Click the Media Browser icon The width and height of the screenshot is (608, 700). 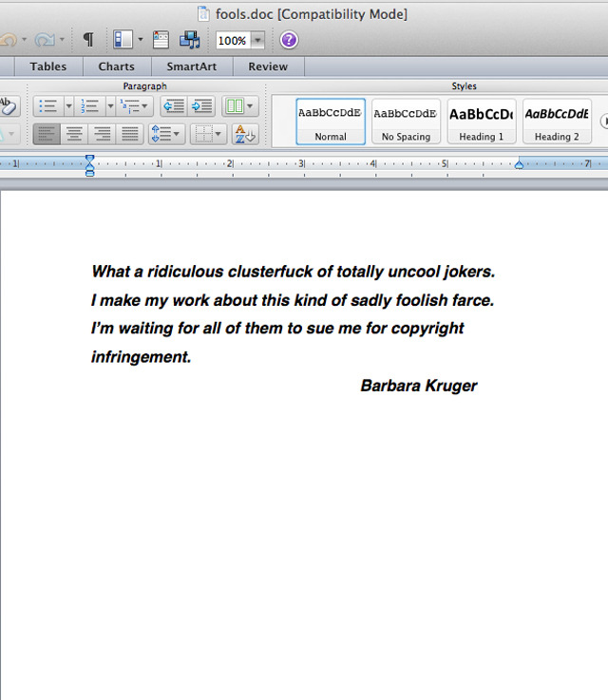(190, 40)
